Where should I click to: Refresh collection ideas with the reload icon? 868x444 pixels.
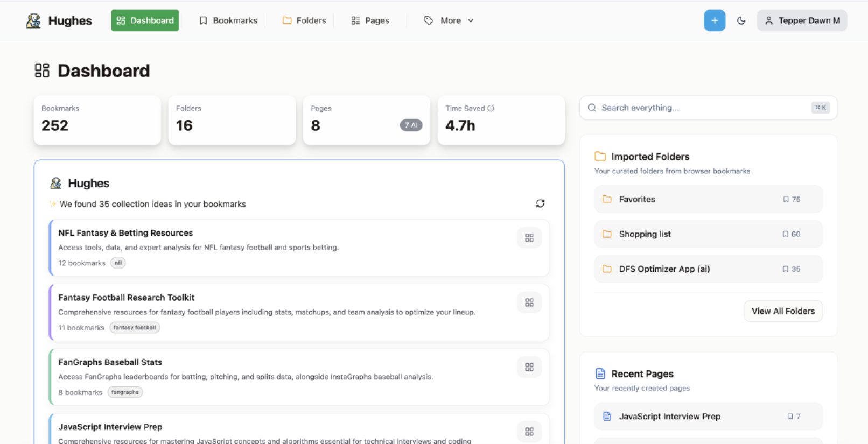(540, 203)
